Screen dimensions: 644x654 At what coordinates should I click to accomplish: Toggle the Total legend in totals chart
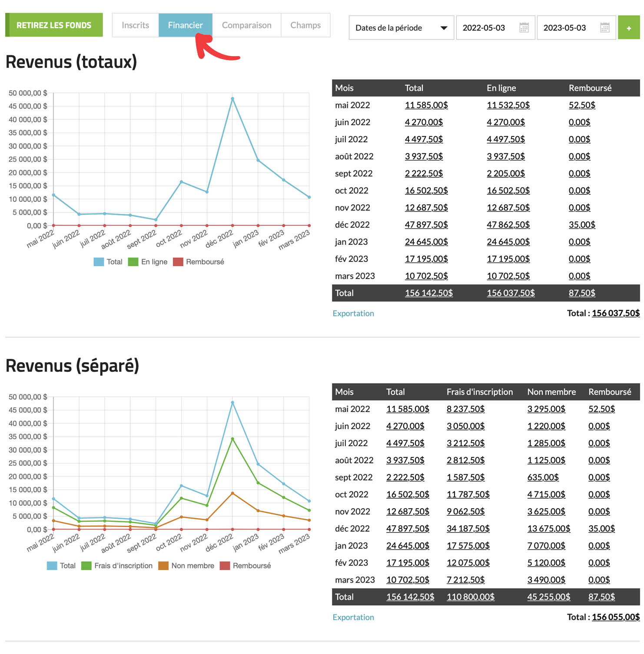pyautogui.click(x=108, y=262)
